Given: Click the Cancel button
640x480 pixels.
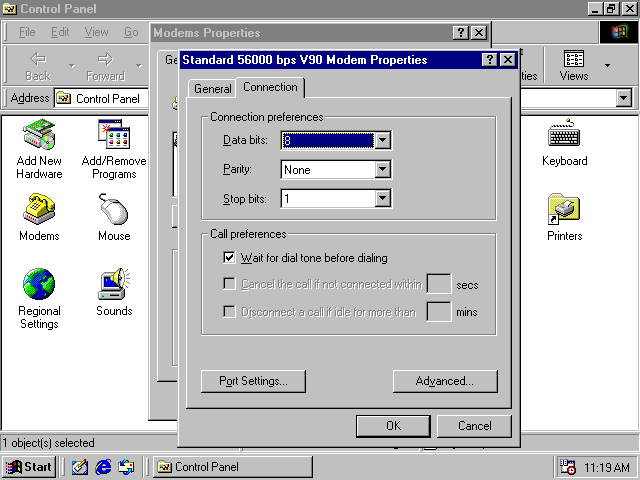Looking at the screenshot, I should 474,426.
